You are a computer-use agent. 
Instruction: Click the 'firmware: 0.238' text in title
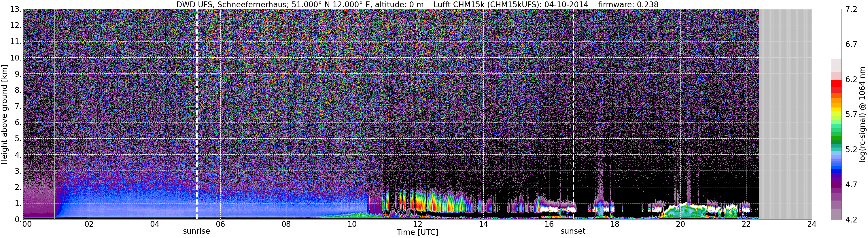coord(628,4)
